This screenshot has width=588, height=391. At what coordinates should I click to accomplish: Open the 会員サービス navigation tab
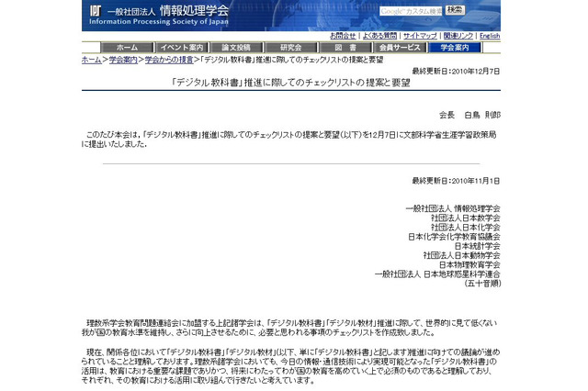pos(400,47)
